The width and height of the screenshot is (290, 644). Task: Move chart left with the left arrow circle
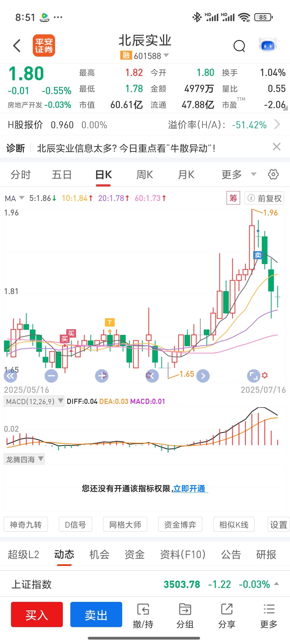(152, 376)
